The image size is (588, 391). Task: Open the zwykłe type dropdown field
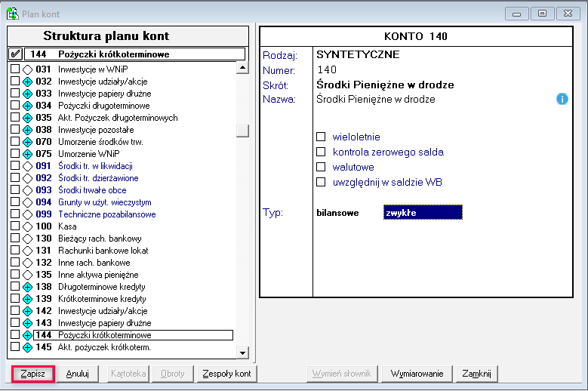(x=423, y=213)
